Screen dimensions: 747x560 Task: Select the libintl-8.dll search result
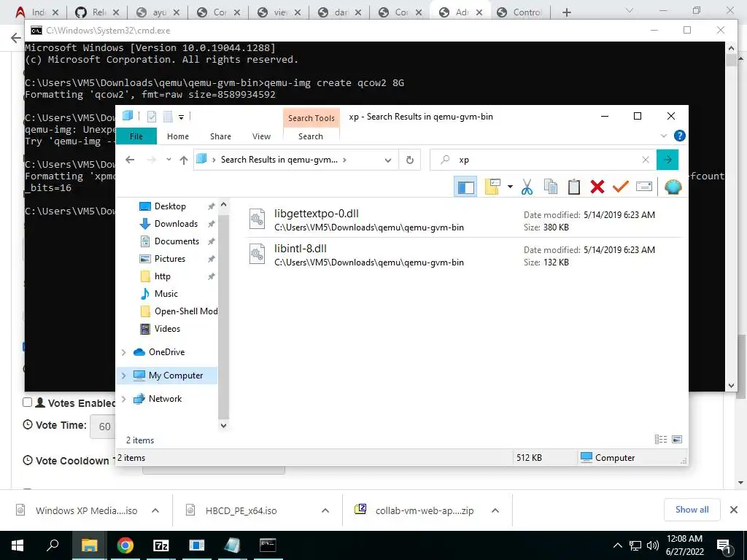(465, 254)
